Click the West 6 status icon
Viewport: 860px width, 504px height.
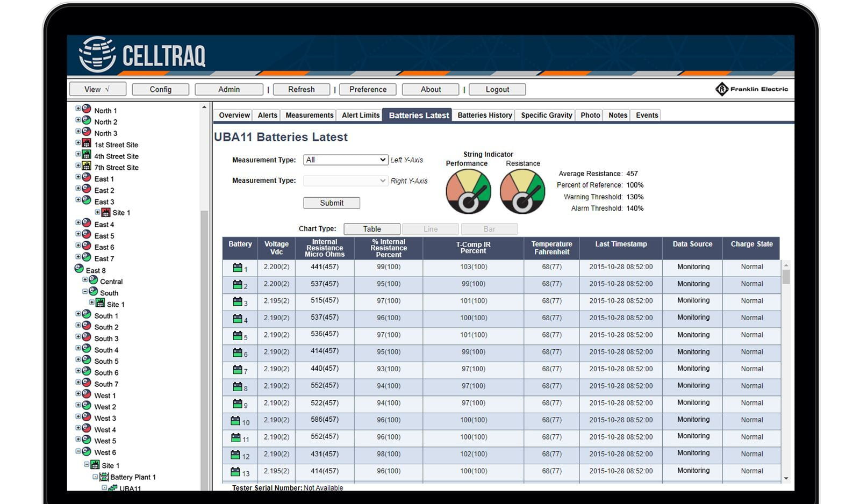(x=87, y=451)
